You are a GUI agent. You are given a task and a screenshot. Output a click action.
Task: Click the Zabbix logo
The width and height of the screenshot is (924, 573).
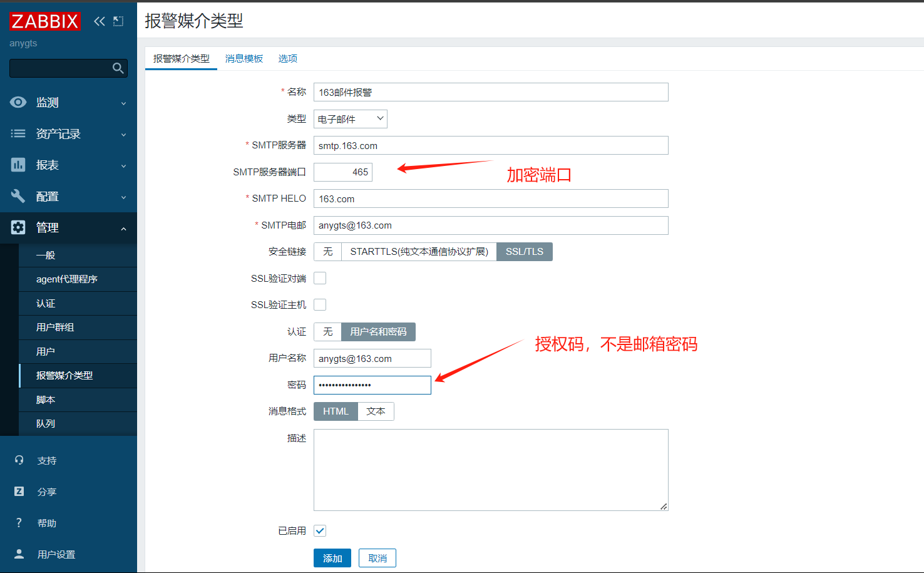(44, 21)
